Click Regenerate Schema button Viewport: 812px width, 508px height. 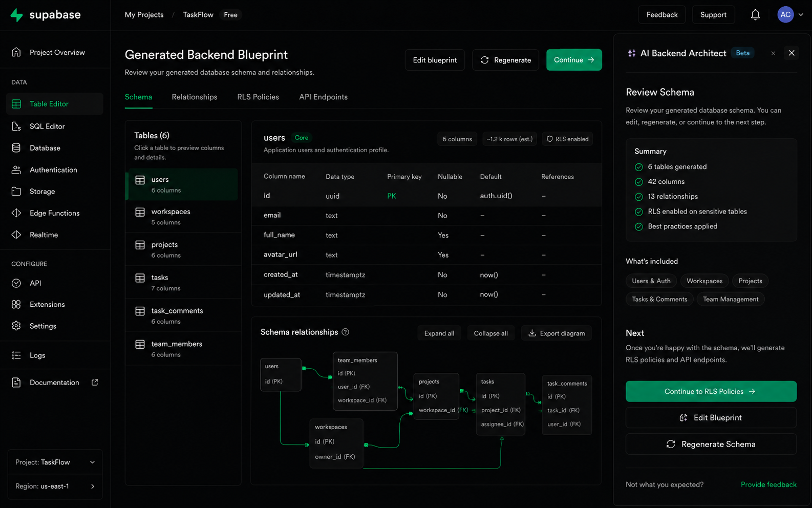coord(711,444)
